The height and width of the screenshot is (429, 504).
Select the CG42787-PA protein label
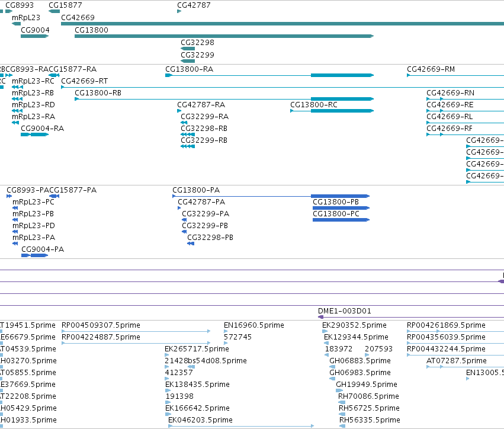click(201, 202)
